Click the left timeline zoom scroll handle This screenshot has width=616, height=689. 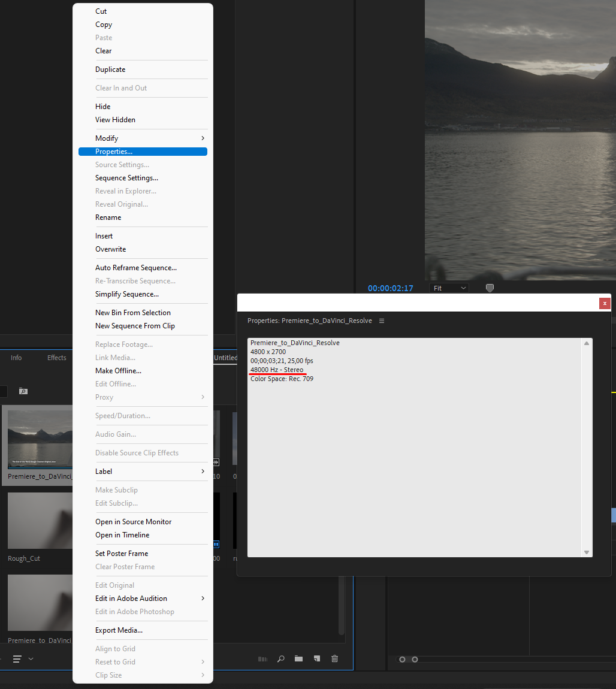click(402, 659)
